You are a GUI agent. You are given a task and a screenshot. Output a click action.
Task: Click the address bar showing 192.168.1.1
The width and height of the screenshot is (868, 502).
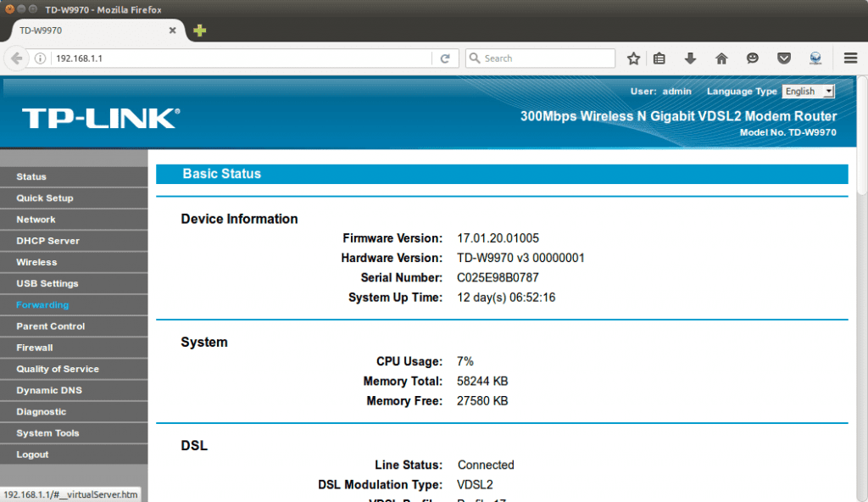(241, 59)
